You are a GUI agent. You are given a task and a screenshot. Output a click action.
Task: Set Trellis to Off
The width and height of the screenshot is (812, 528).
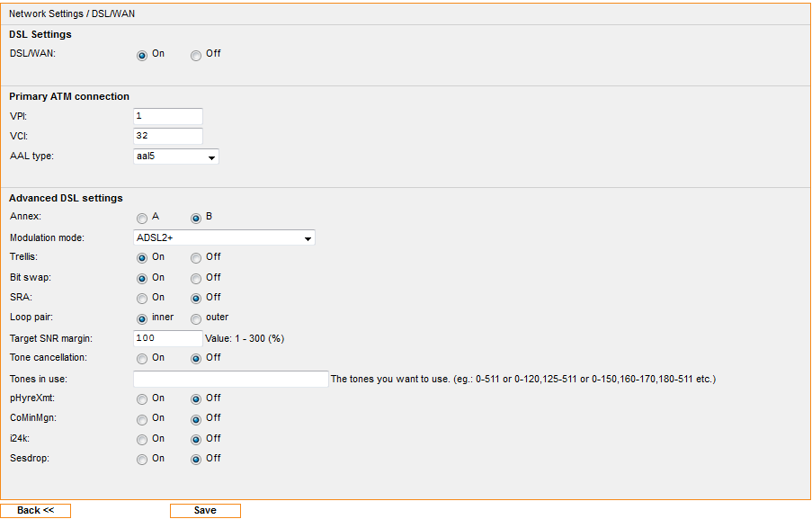[x=196, y=258]
